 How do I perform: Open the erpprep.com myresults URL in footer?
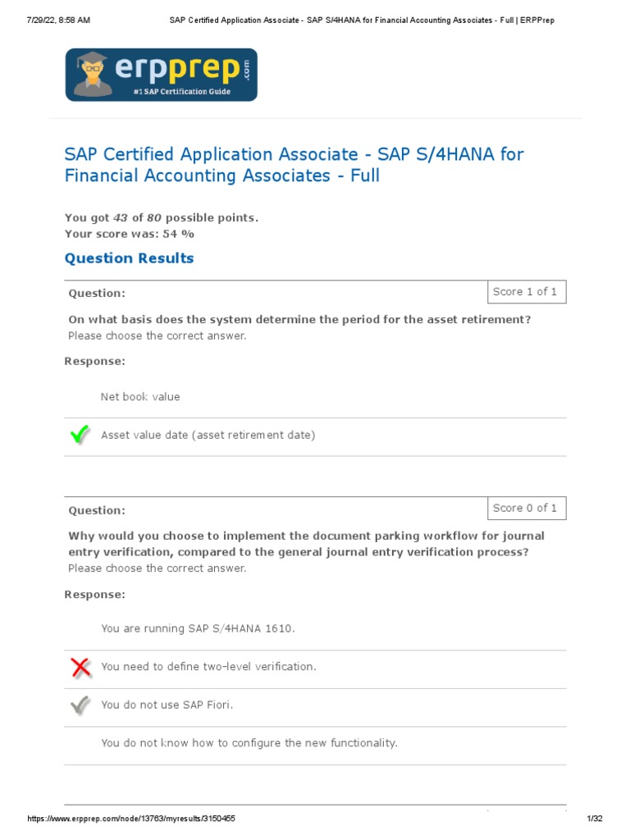click(x=131, y=819)
